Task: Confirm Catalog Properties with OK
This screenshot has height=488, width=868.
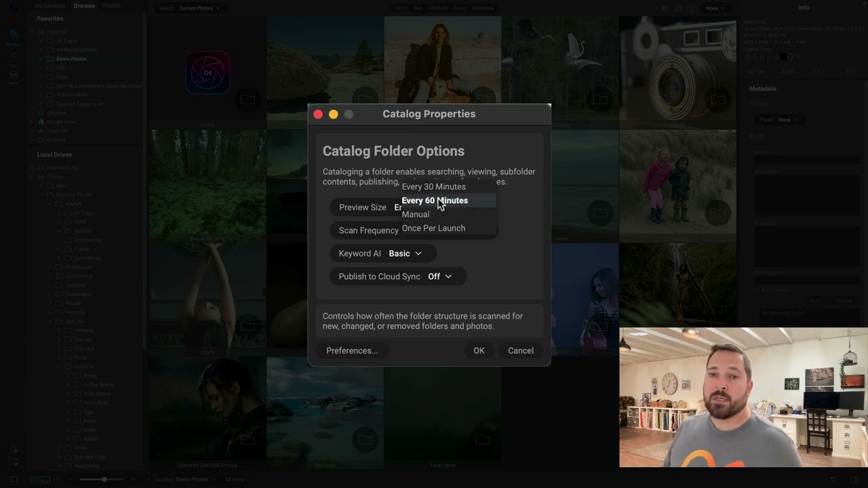Action: (x=479, y=350)
